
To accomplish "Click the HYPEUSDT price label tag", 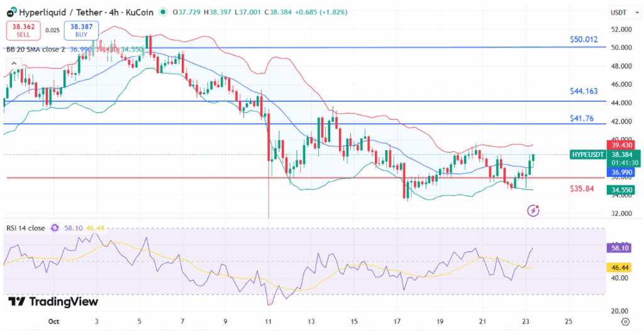I will tap(589, 154).
